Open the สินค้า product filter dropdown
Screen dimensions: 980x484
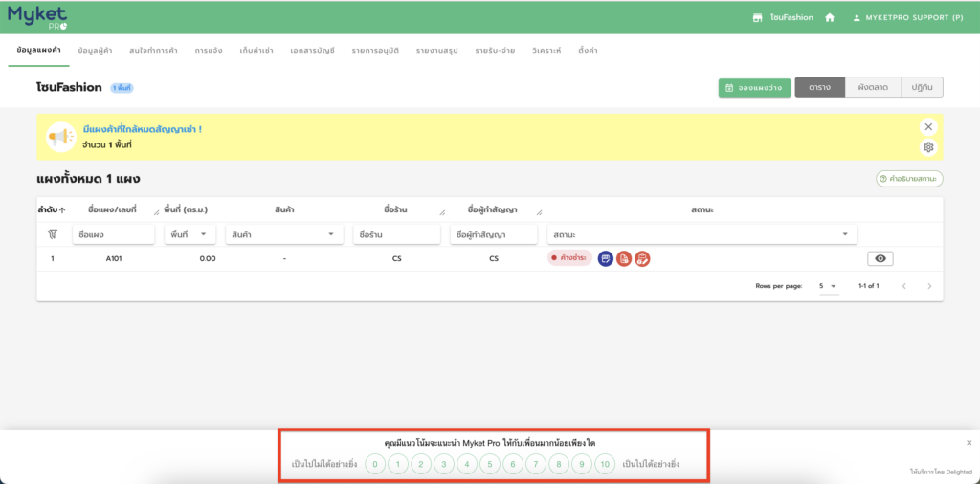(x=331, y=234)
